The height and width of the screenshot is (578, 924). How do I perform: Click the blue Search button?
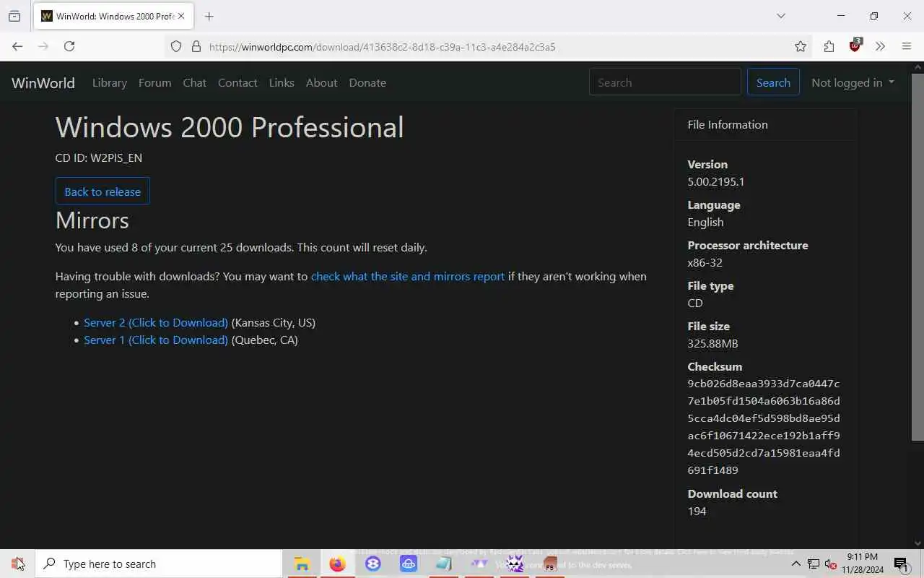pyautogui.click(x=773, y=82)
